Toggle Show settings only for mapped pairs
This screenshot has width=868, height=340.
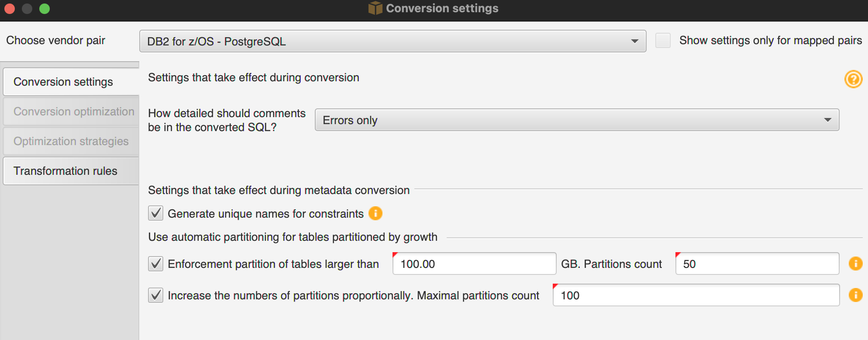[663, 41]
